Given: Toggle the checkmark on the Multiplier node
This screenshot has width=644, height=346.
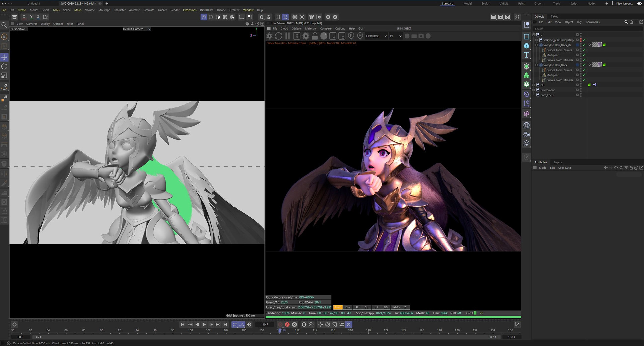Looking at the screenshot, I should tap(584, 55).
